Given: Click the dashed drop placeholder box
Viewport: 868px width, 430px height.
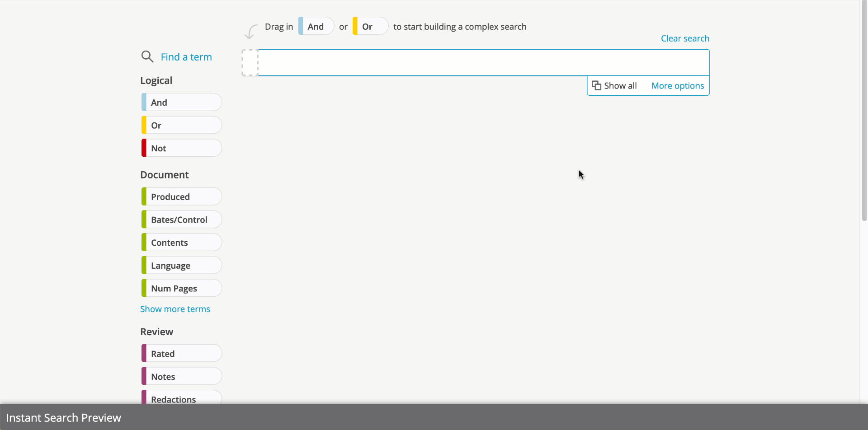Looking at the screenshot, I should (250, 62).
